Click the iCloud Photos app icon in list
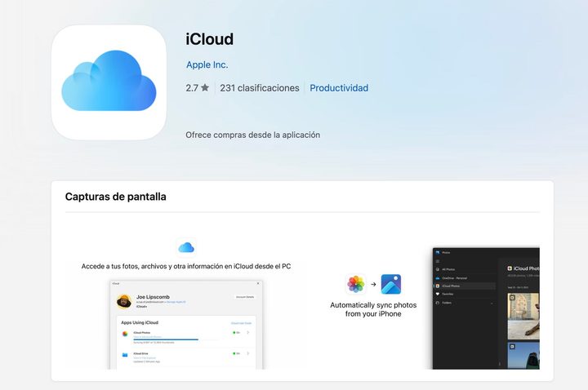This screenshot has height=390, width=588. (x=125, y=334)
